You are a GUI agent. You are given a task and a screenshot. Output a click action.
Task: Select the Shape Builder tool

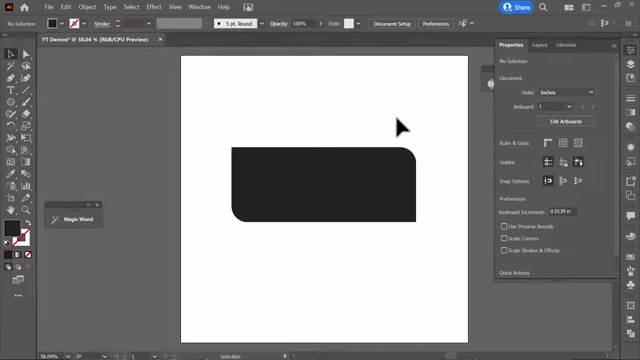(11, 150)
